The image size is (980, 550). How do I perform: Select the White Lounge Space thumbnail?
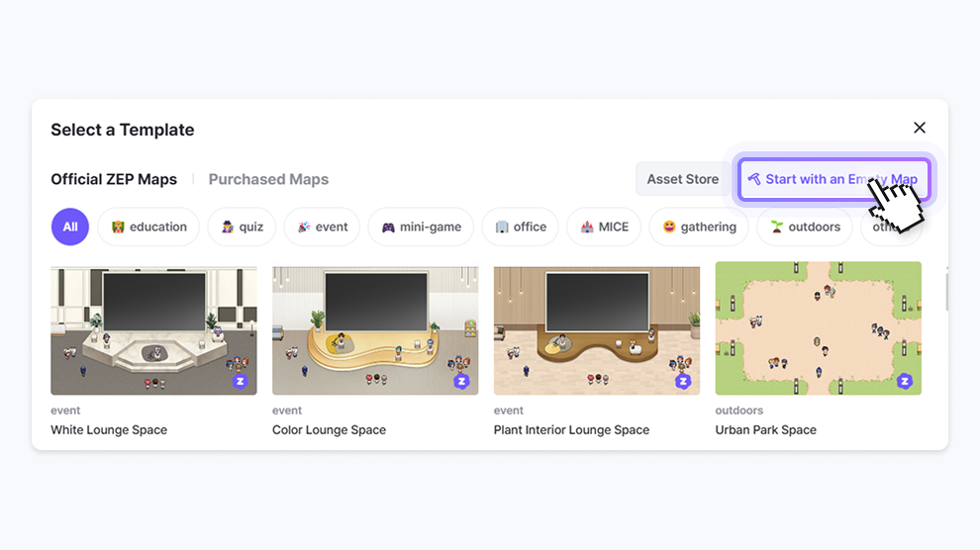point(153,330)
